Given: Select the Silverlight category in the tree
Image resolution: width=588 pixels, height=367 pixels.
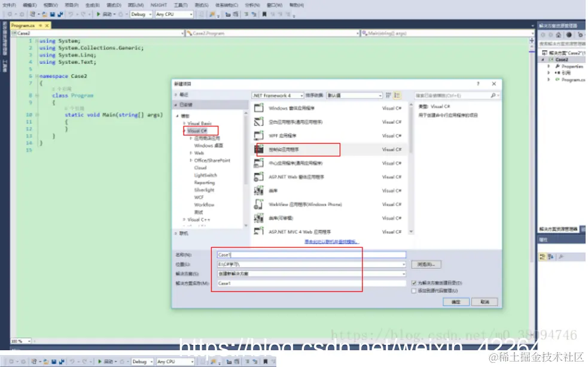Looking at the screenshot, I should (204, 190).
